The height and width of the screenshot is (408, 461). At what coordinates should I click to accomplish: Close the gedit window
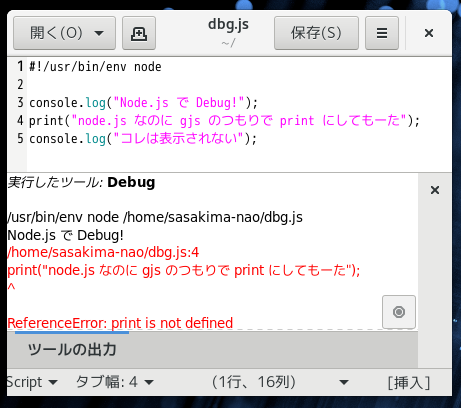point(429,33)
